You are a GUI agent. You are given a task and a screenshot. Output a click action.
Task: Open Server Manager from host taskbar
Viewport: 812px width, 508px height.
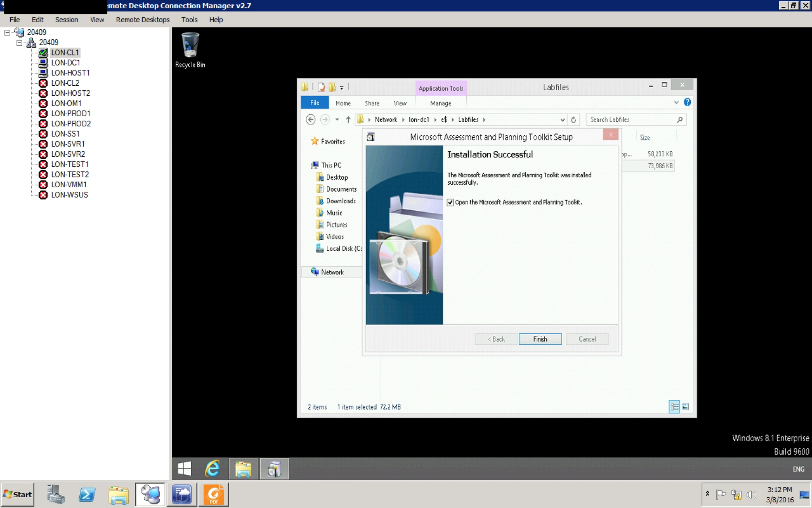tap(56, 495)
